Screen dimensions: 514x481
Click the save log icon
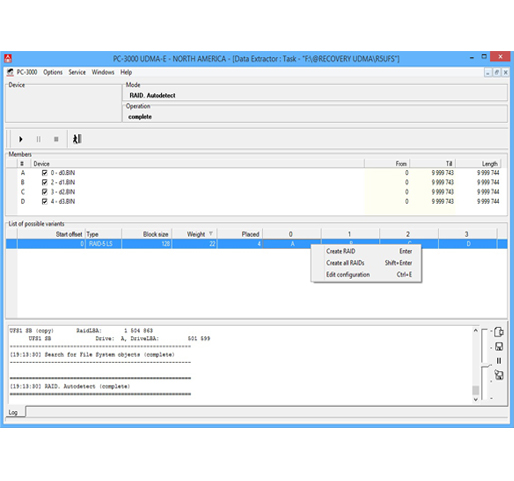pos(499,347)
